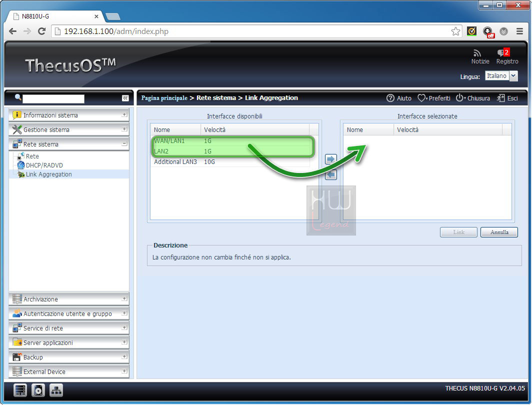Move selected interface right with arrow button
The height and width of the screenshot is (405, 532).
pos(331,159)
